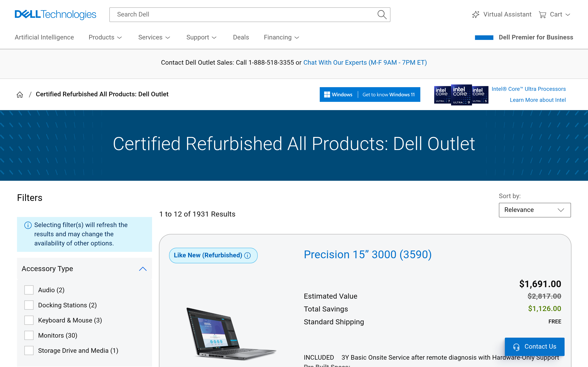Image resolution: width=588 pixels, height=367 pixels.
Task: Open the Sort by Relevance dropdown
Action: point(534,210)
